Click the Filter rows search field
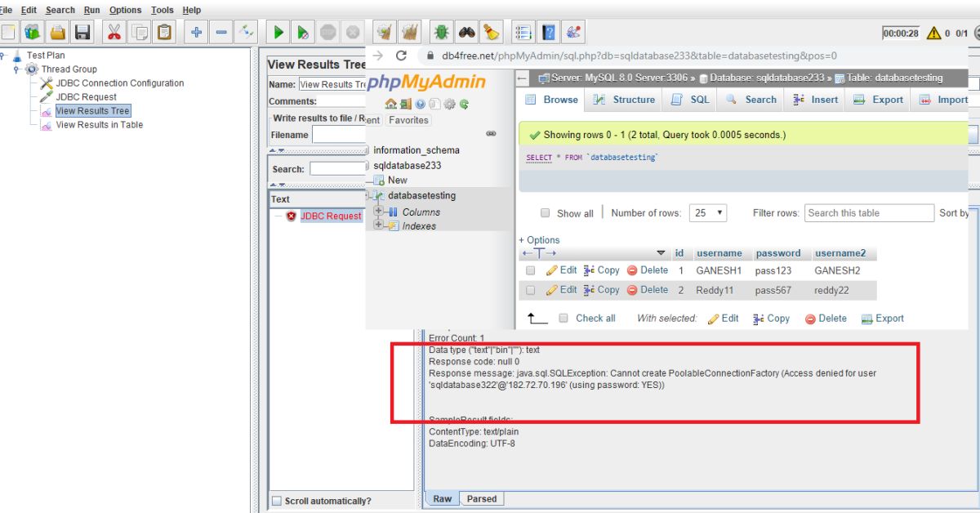Screen dimensions: 980x513 click(869, 213)
